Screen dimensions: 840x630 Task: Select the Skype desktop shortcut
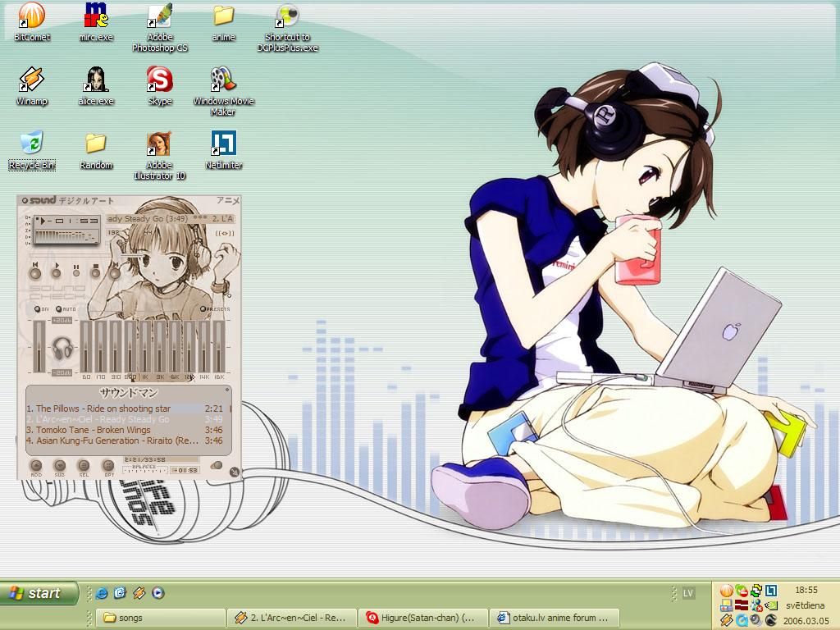(160, 86)
